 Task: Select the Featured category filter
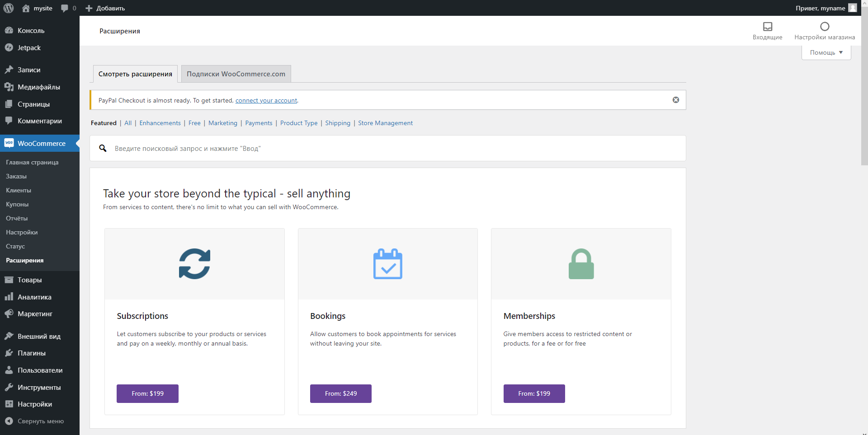[104, 123]
